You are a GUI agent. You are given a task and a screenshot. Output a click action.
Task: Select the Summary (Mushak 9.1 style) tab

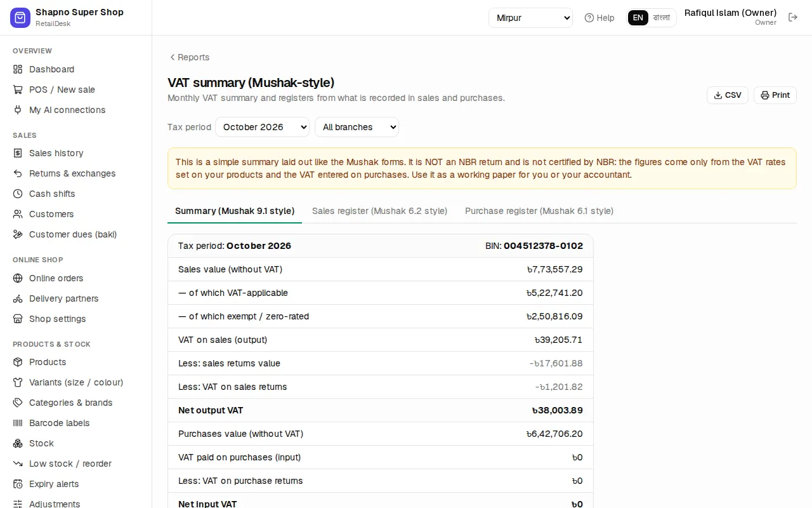pos(235,211)
